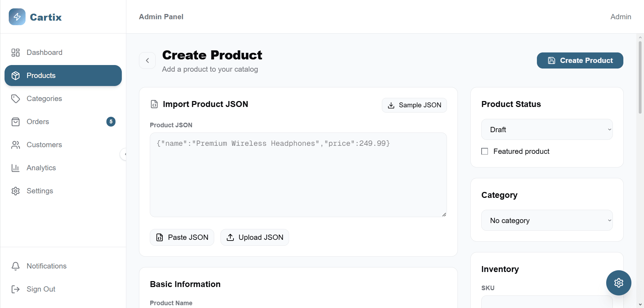This screenshot has height=308, width=644.
Task: Open the Draft product status dropdown
Action: [x=547, y=129]
